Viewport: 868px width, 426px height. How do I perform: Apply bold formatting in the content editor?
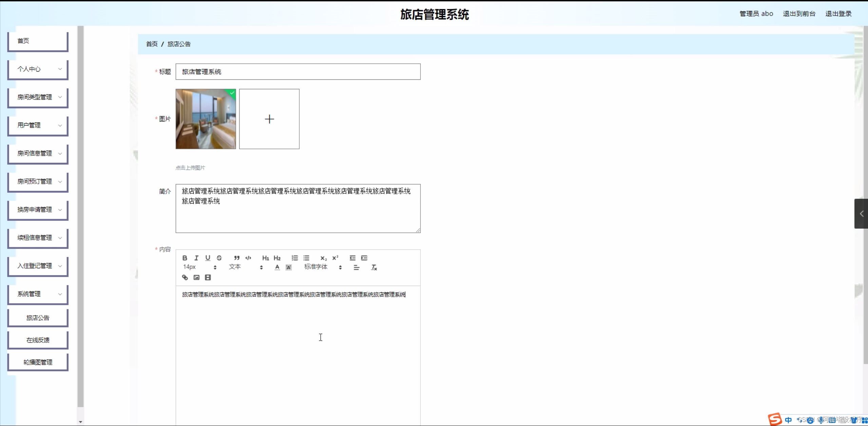[x=185, y=258]
